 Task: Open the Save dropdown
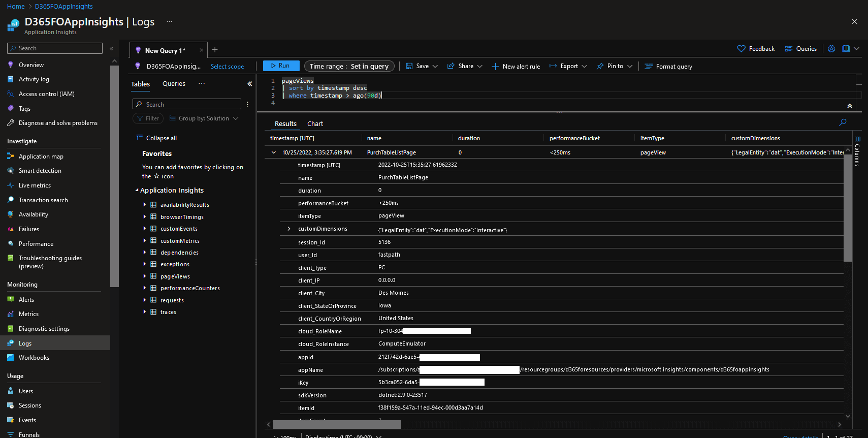[422, 66]
